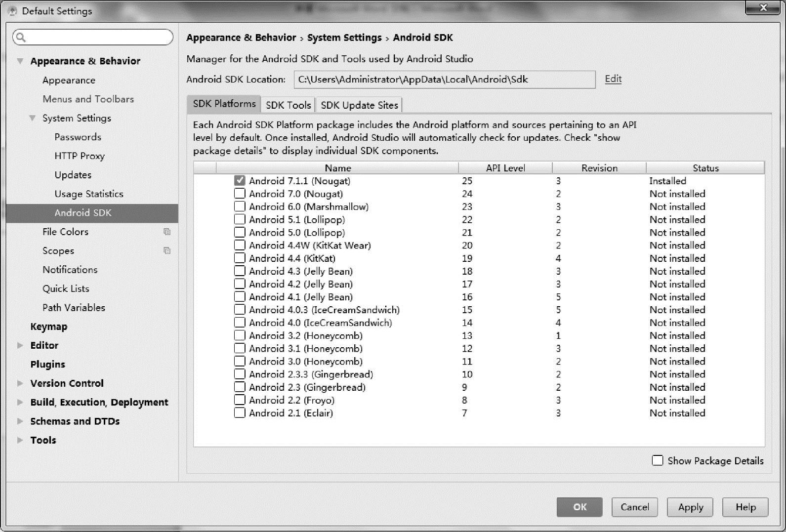Viewport: 786px width, 532px height.
Task: Select HTTP Proxy settings
Action: [x=80, y=156]
